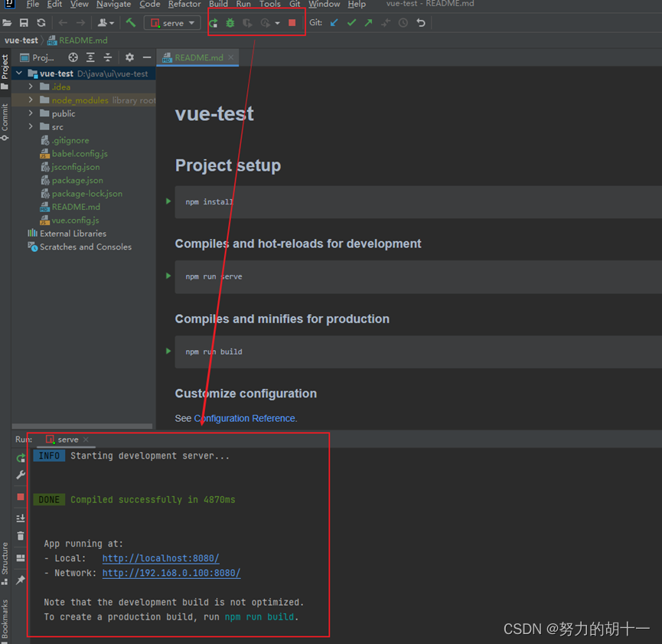
Task: Start debugging with the green bug icon
Action: coord(230,23)
